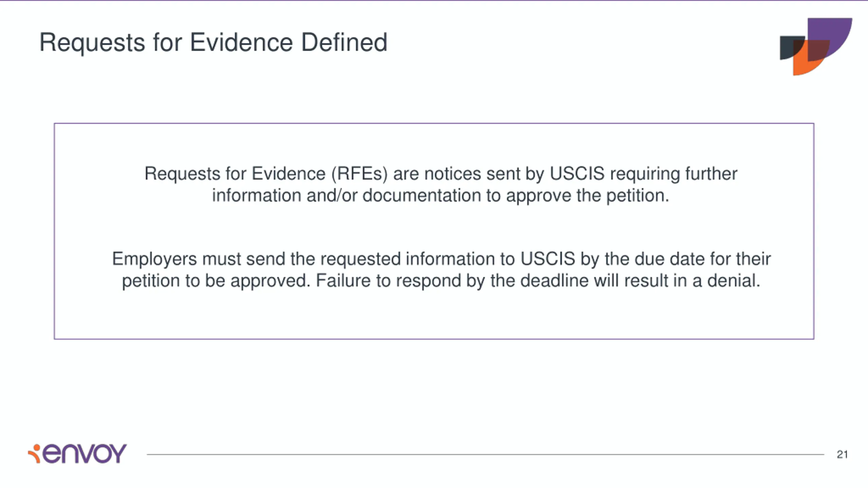Click the orange person figure beside envoy
Screen dimensions: 868x488
(x=34, y=453)
